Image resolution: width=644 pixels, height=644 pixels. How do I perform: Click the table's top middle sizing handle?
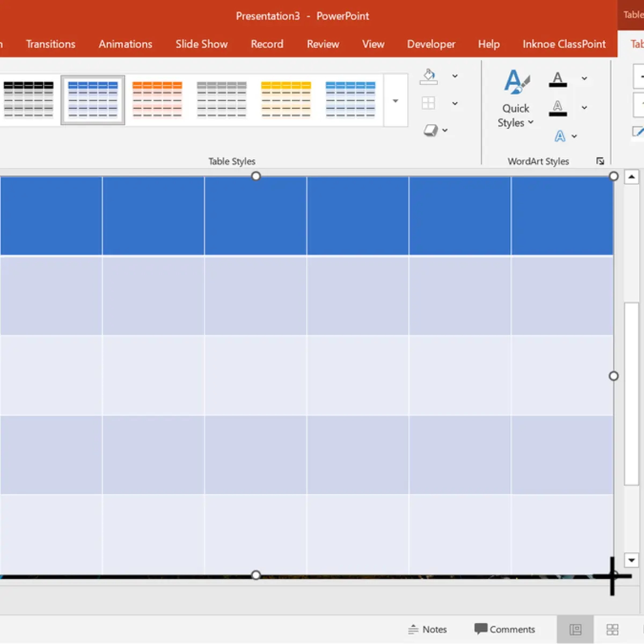[256, 176]
